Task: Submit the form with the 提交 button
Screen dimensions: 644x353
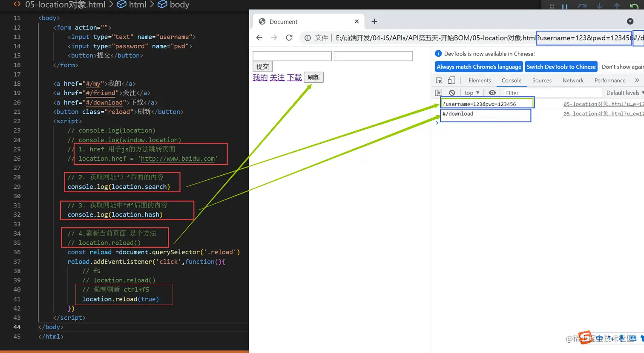Action: 262,67
